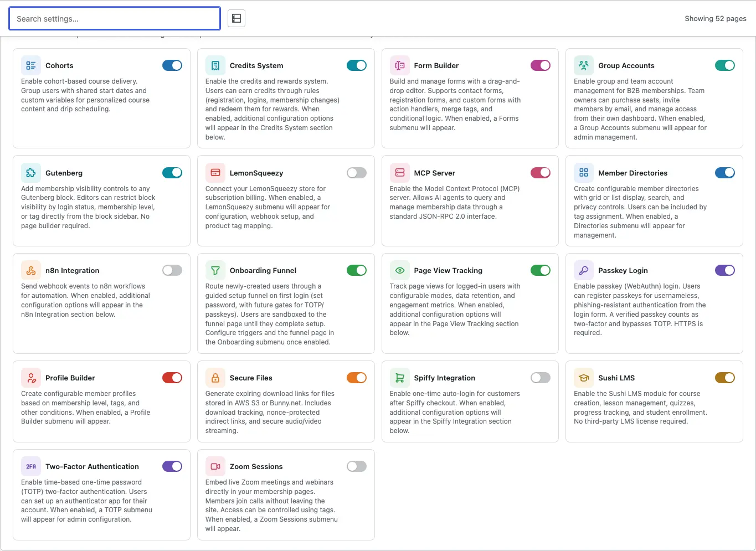The image size is (756, 551).
Task: Turn off Page View Tracking toggle
Action: point(541,270)
